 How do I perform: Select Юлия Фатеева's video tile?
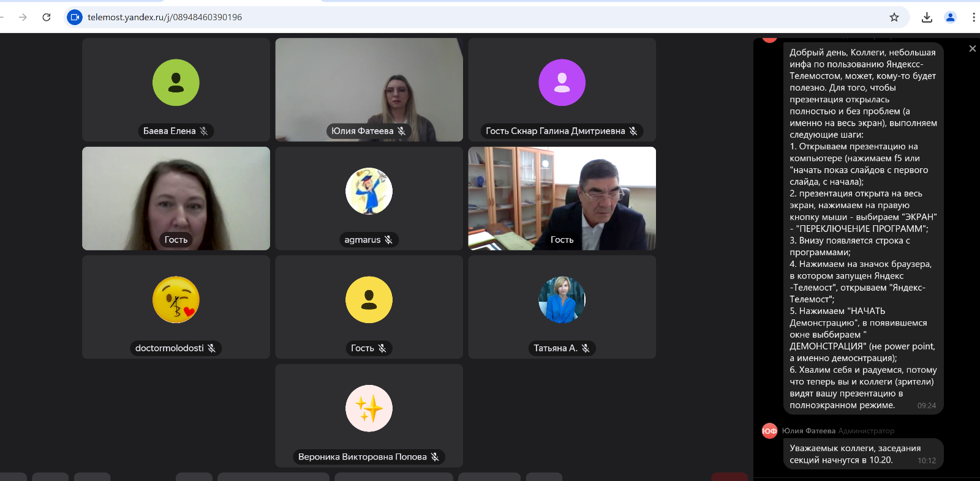[x=369, y=89]
